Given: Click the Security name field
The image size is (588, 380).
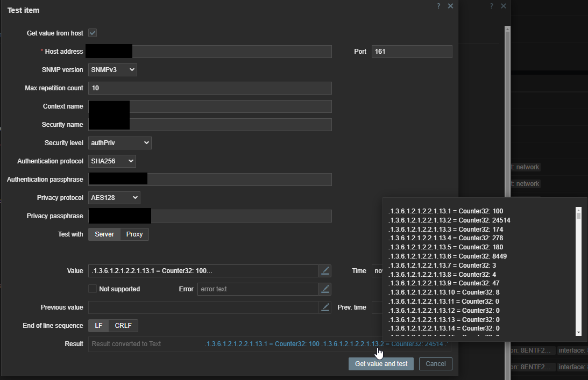Looking at the screenshot, I should (x=210, y=124).
